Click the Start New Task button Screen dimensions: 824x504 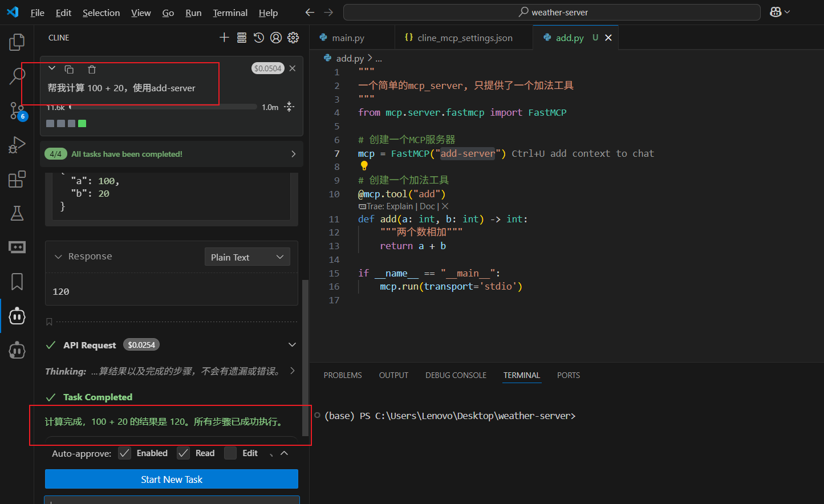(x=171, y=479)
